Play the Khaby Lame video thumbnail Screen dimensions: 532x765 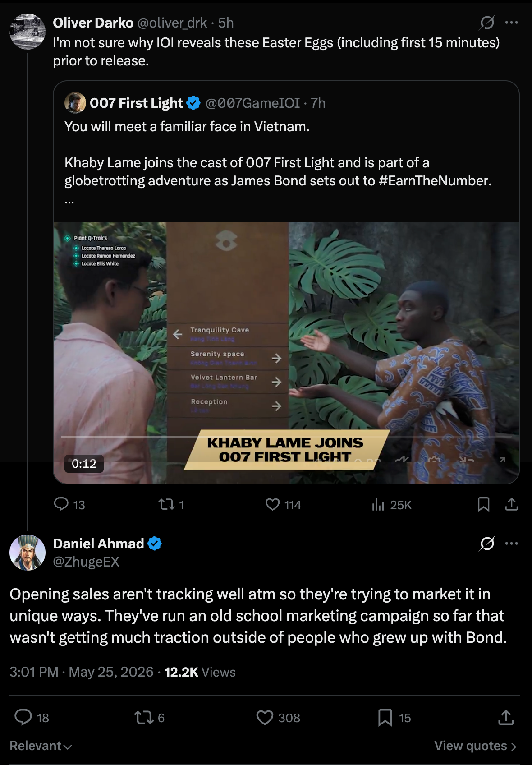click(286, 353)
